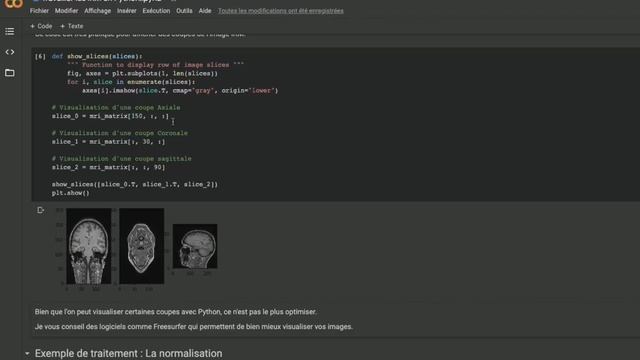
Task: Click the cell output toggle icon
Action: pos(40,210)
